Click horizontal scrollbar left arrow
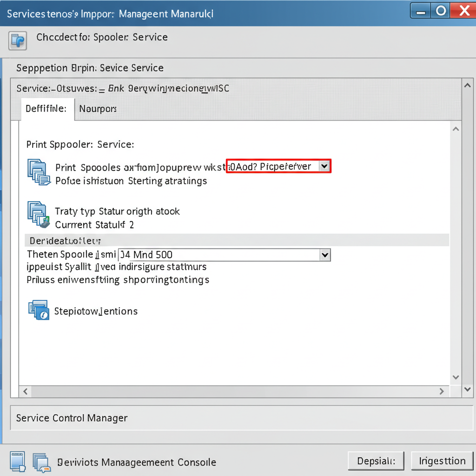The height and width of the screenshot is (476, 476). click(x=26, y=391)
